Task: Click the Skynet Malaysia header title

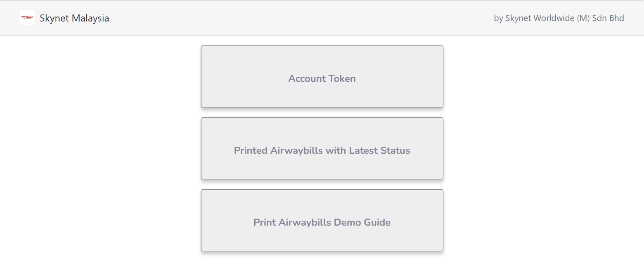Action: tap(74, 18)
